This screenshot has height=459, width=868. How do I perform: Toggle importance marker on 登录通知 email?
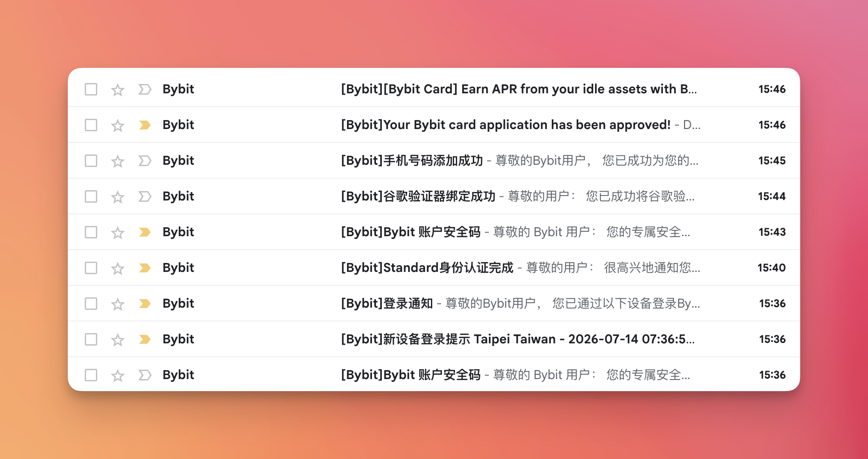pos(145,304)
